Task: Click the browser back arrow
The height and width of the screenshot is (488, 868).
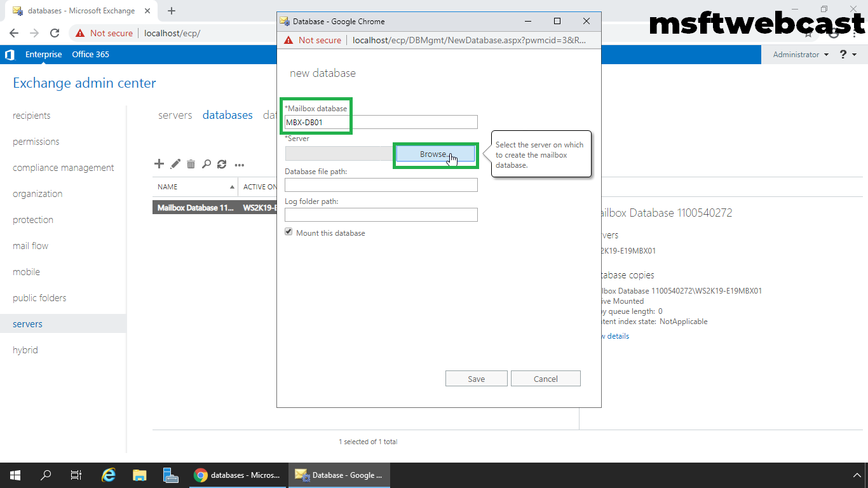Action: 13,32
